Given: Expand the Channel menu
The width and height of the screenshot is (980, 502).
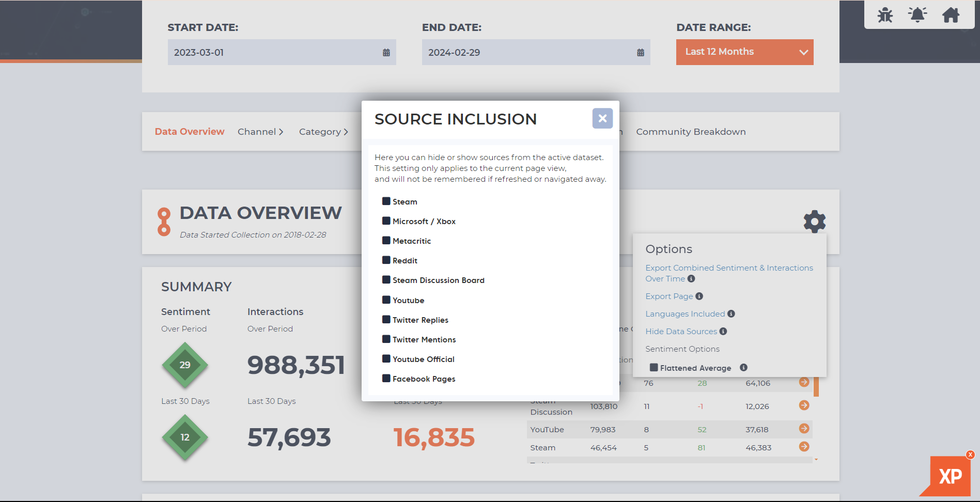Looking at the screenshot, I should (260, 132).
